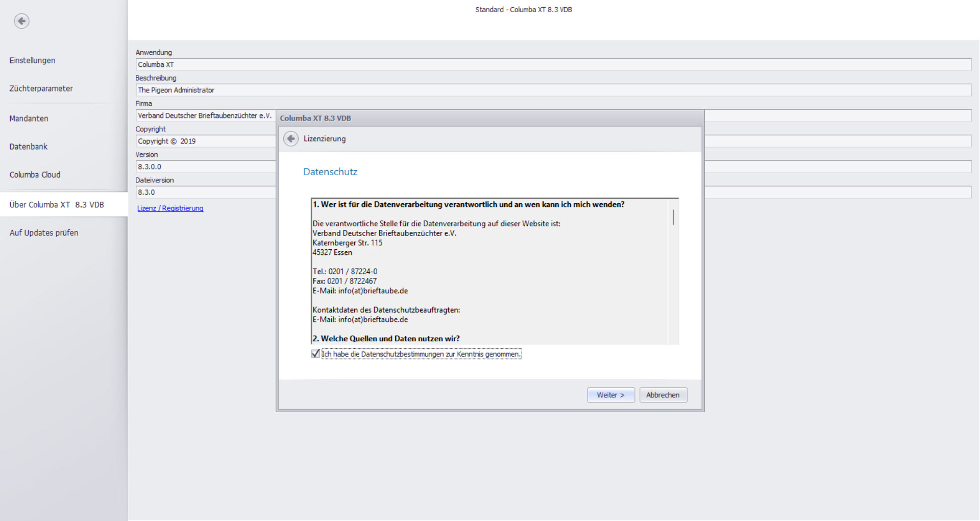This screenshot has width=980, height=521.
Task: Untick the Datenschutzbestimmungen acknowledgment checkbox
Action: (315, 354)
